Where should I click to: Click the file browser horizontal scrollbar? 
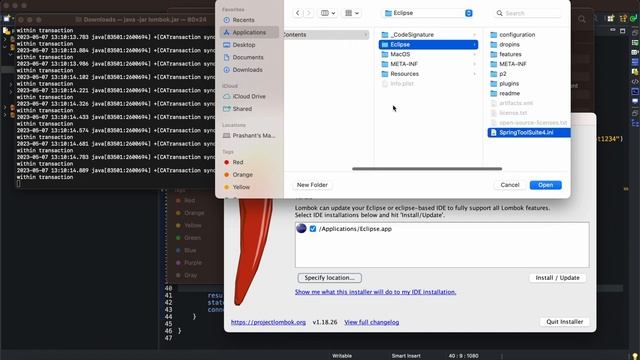point(427,169)
